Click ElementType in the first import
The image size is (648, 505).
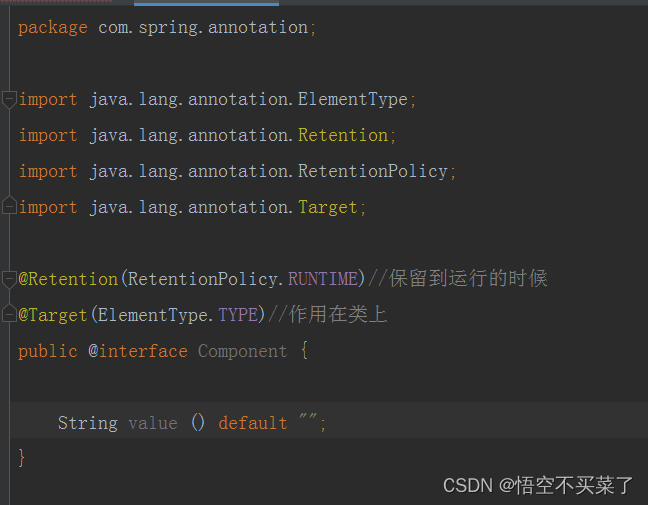[x=353, y=100]
